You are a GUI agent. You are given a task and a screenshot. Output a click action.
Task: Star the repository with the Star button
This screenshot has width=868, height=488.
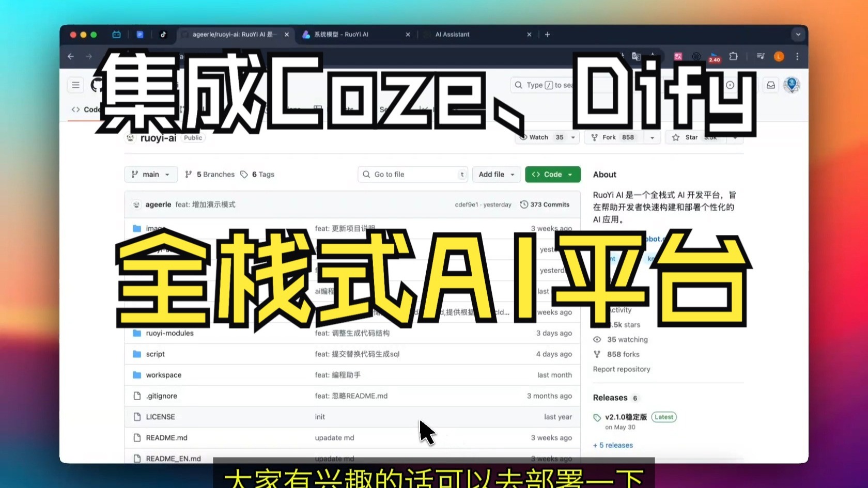[696, 137]
